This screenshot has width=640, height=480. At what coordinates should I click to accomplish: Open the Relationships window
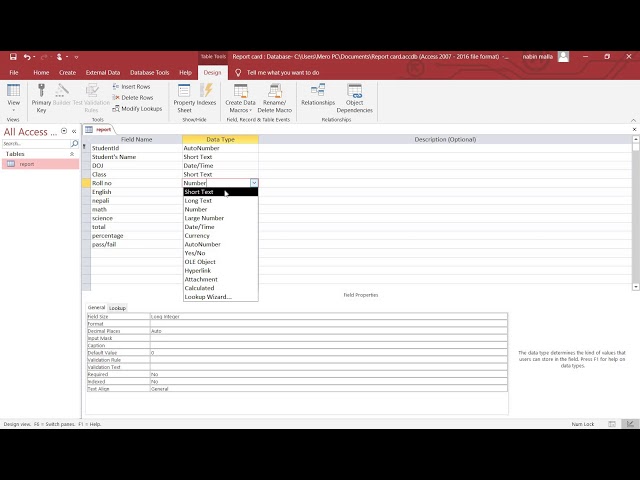coord(318,96)
